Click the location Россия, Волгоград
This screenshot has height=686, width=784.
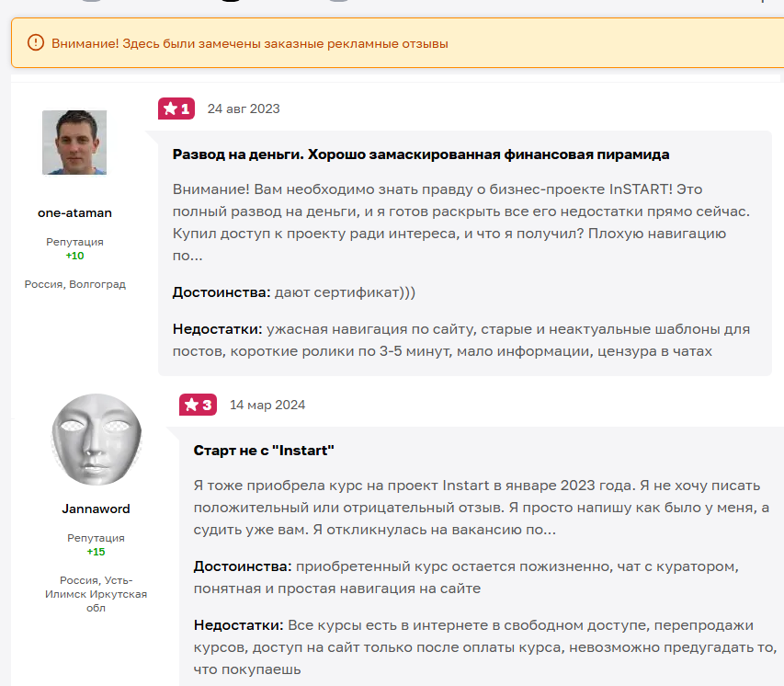(x=75, y=284)
